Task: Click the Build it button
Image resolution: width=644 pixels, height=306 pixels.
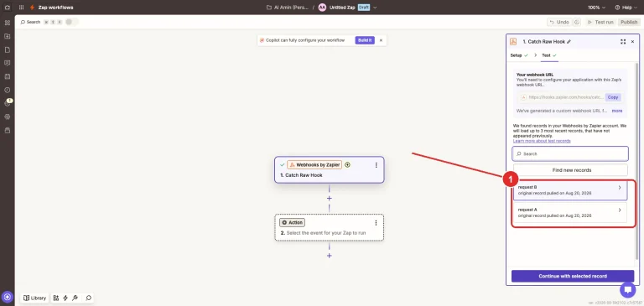Action: 365,40
